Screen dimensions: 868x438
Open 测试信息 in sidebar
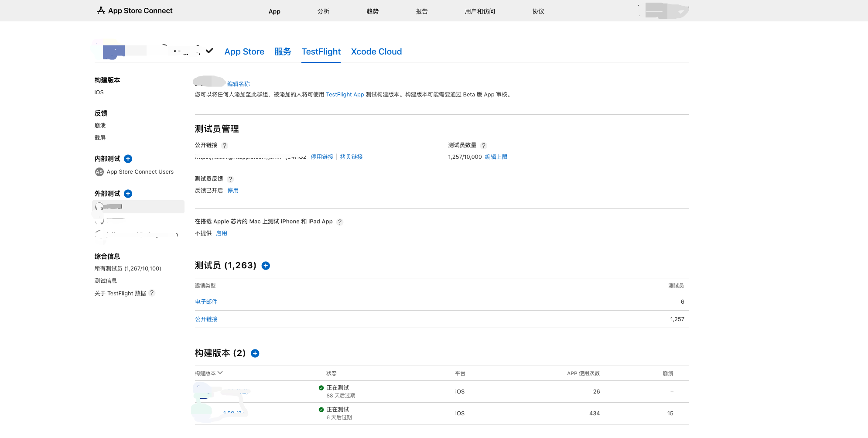click(x=106, y=281)
